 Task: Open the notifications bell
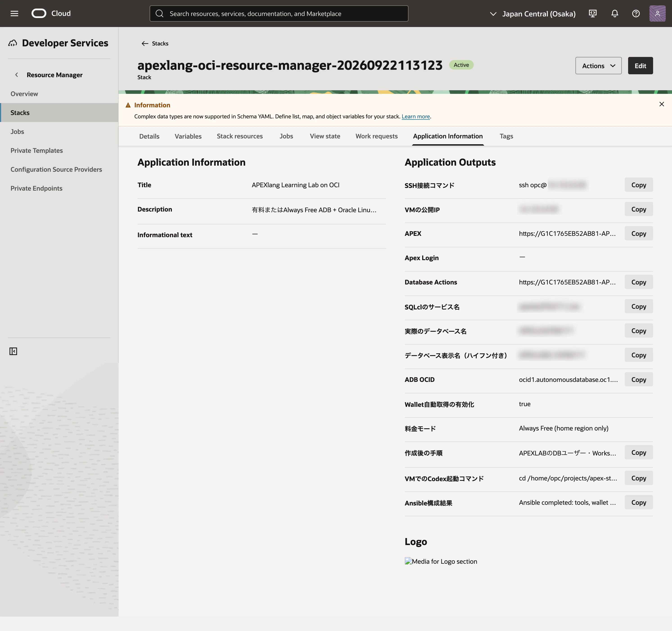click(615, 14)
